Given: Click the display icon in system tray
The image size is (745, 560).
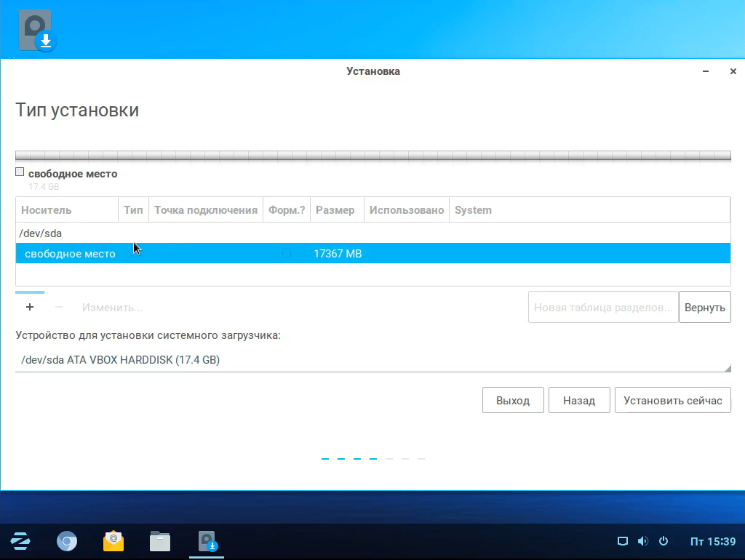Looking at the screenshot, I should [622, 541].
